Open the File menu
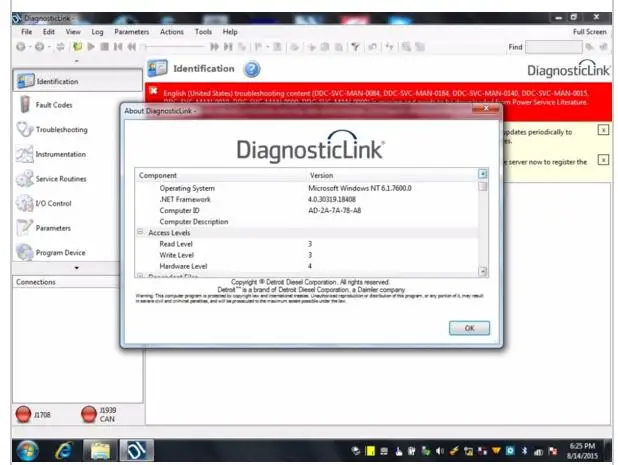Viewport: 618px width, 465px height. coord(26,32)
